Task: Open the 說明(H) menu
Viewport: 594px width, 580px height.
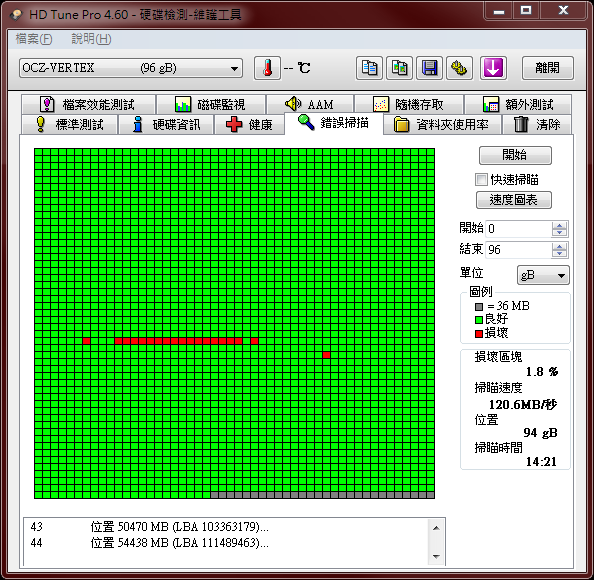Action: [91, 39]
